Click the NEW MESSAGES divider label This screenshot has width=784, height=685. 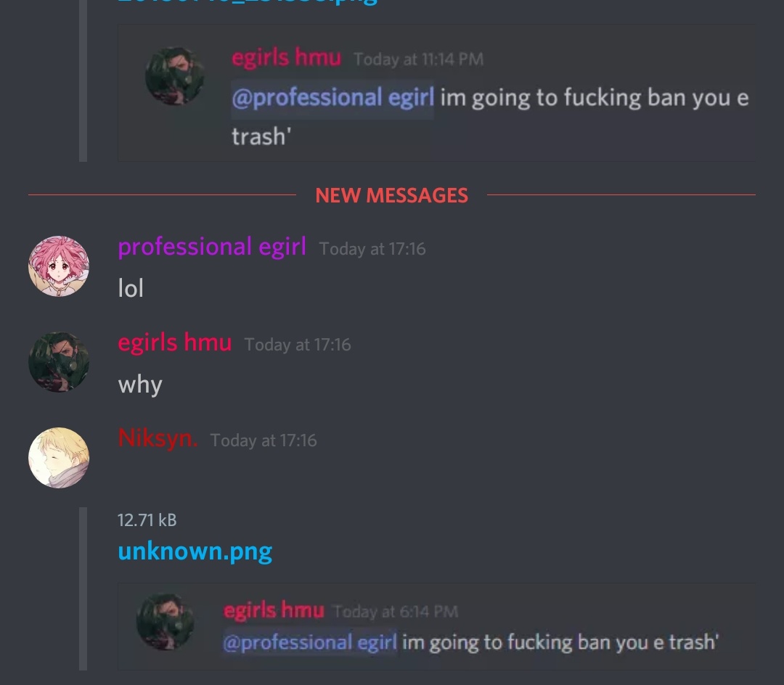pyautogui.click(x=391, y=195)
